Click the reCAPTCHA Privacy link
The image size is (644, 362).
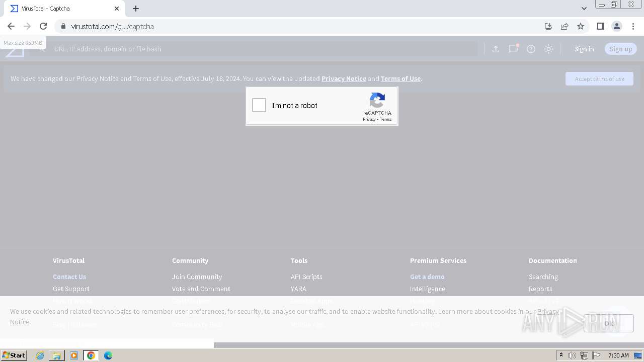tap(369, 119)
